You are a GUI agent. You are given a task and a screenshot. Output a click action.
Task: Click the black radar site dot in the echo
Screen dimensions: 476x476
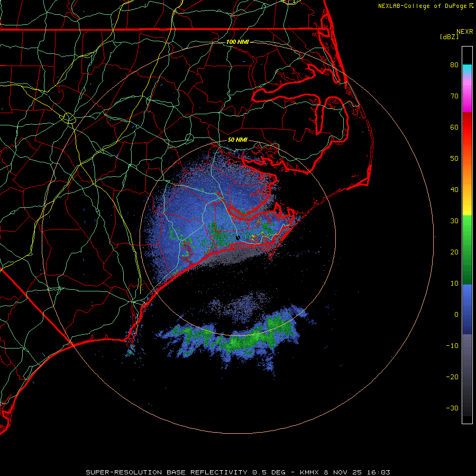tap(238, 237)
